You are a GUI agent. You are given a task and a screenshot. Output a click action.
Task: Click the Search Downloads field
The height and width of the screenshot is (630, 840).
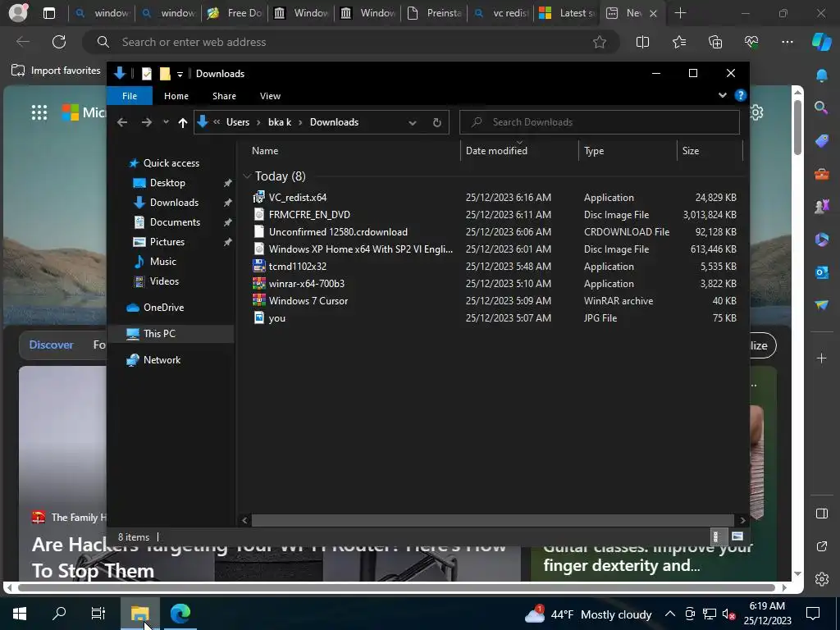point(600,122)
